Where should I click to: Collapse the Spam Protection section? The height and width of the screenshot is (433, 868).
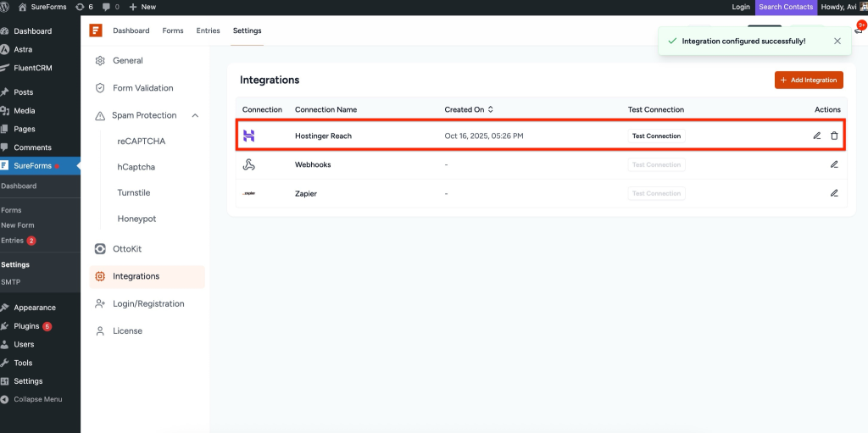(x=195, y=115)
